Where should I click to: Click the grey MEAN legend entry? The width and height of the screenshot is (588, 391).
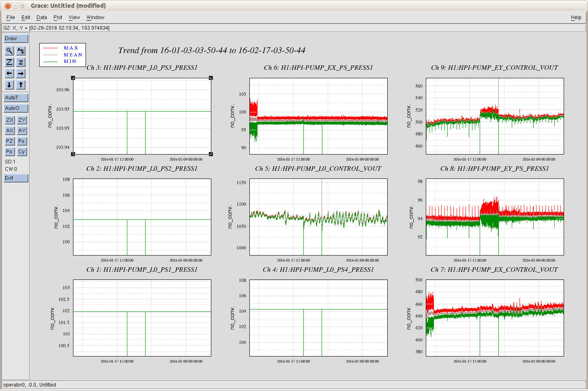click(x=63, y=55)
